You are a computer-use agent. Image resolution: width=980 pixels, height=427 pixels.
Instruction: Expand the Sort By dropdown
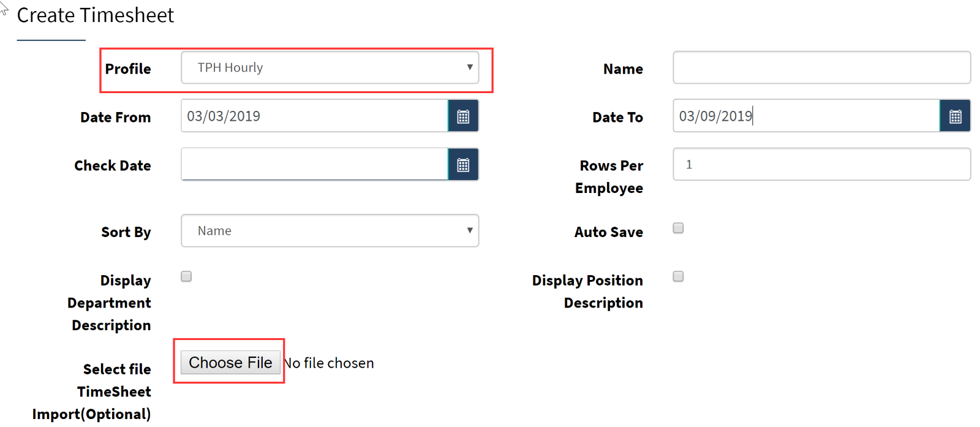point(330,230)
